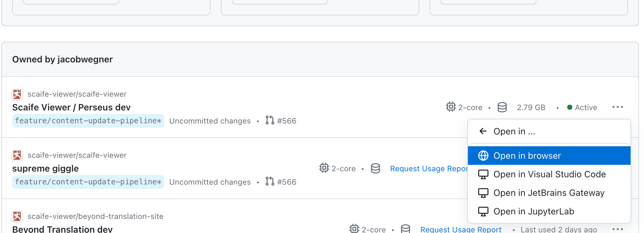Image resolution: width=644 pixels, height=233 pixels.
Task: Open options menu for Beyond Translation dev
Action: point(617,229)
